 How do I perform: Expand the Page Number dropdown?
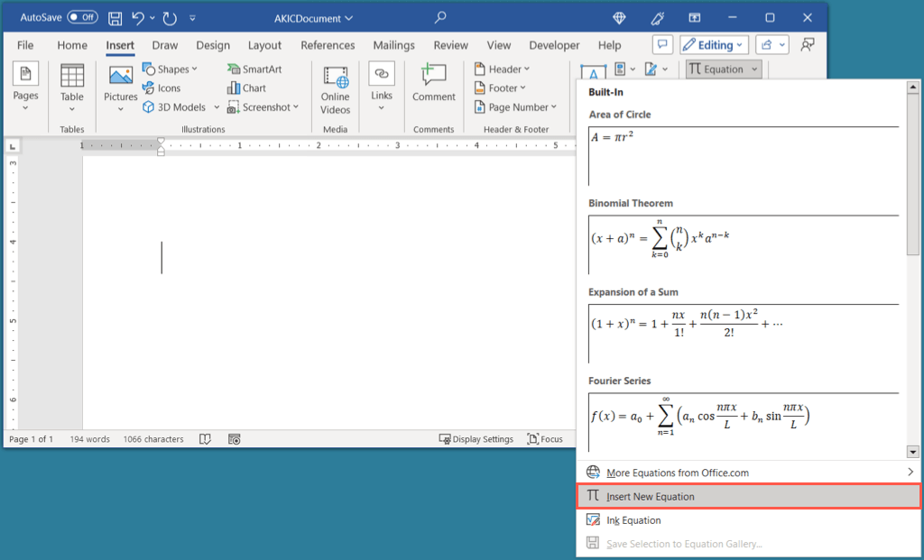tap(516, 107)
